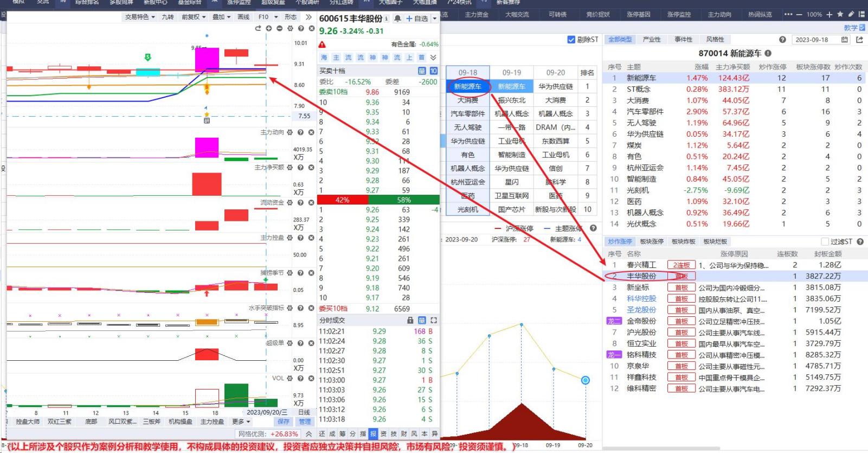
Task: Open the 前复权 dropdown
Action: (194, 17)
